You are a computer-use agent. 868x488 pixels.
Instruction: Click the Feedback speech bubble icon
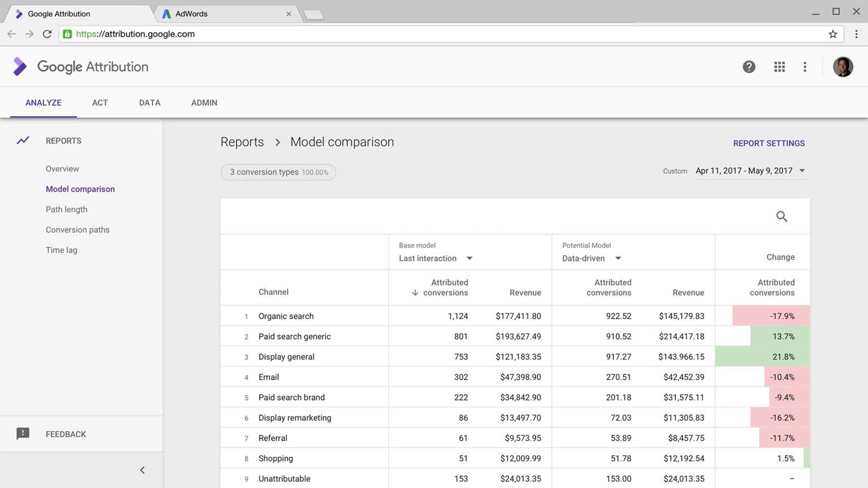click(23, 434)
